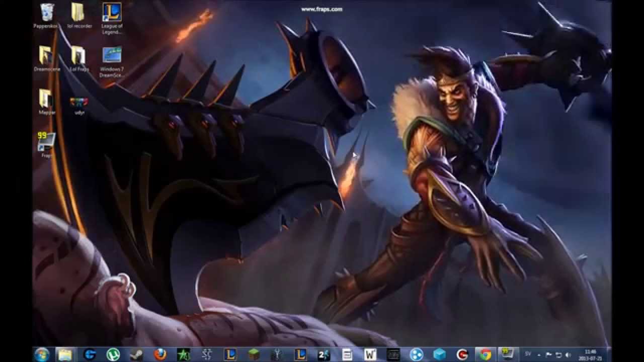Click the red G taskbar icon

(462, 354)
